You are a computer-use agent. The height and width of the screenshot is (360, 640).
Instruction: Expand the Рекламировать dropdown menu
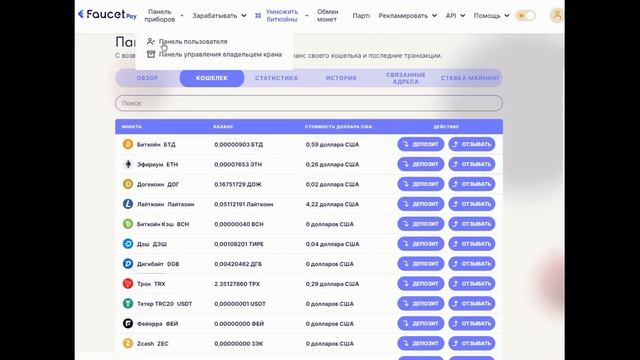(407, 16)
